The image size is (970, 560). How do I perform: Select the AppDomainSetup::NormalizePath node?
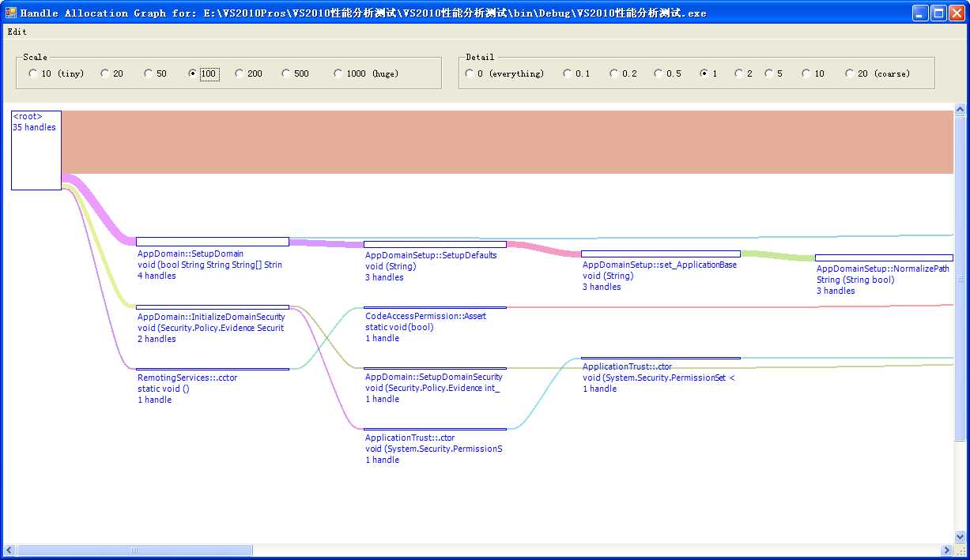coord(884,257)
